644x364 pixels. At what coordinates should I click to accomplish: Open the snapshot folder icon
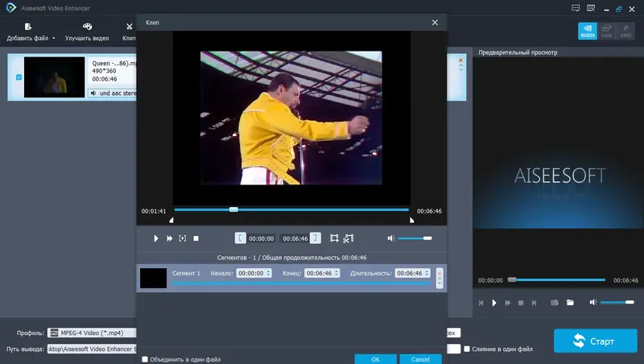pyautogui.click(x=570, y=303)
